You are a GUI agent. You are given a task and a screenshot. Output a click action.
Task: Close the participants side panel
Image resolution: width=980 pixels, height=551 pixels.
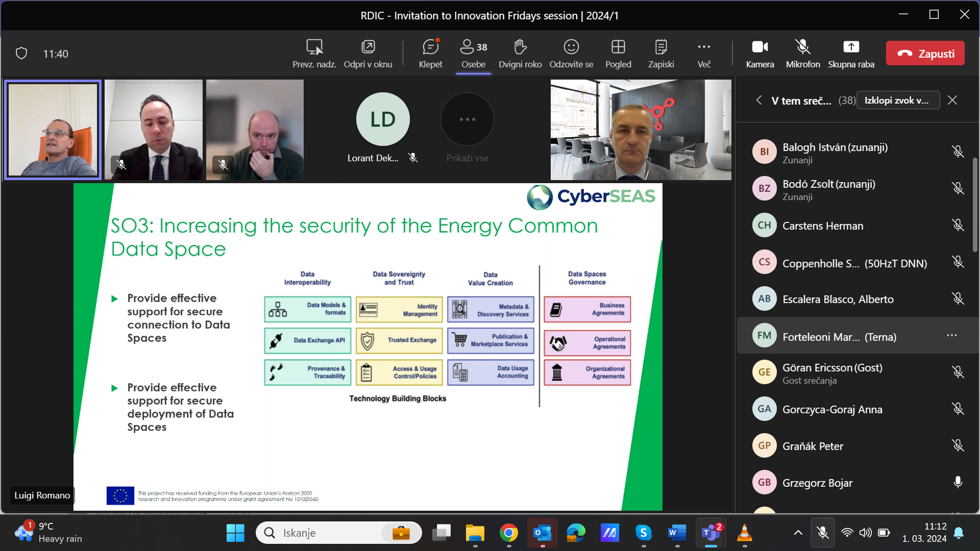point(952,100)
